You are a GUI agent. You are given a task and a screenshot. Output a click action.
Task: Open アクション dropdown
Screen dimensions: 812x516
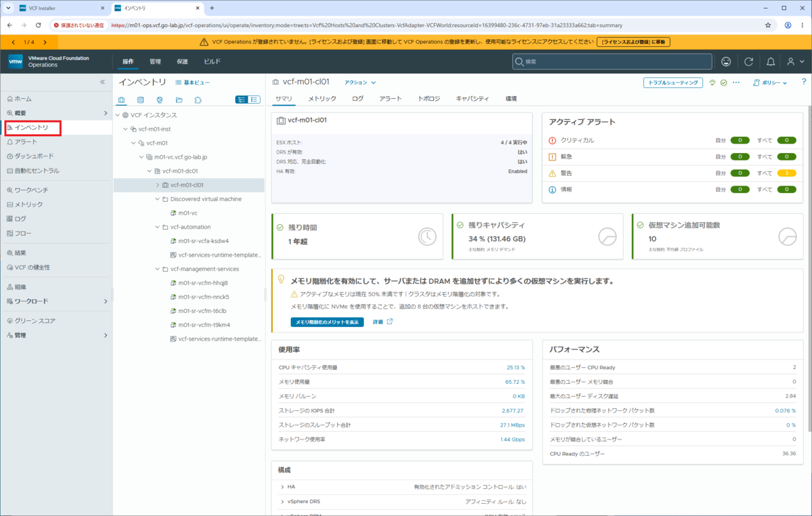point(360,83)
